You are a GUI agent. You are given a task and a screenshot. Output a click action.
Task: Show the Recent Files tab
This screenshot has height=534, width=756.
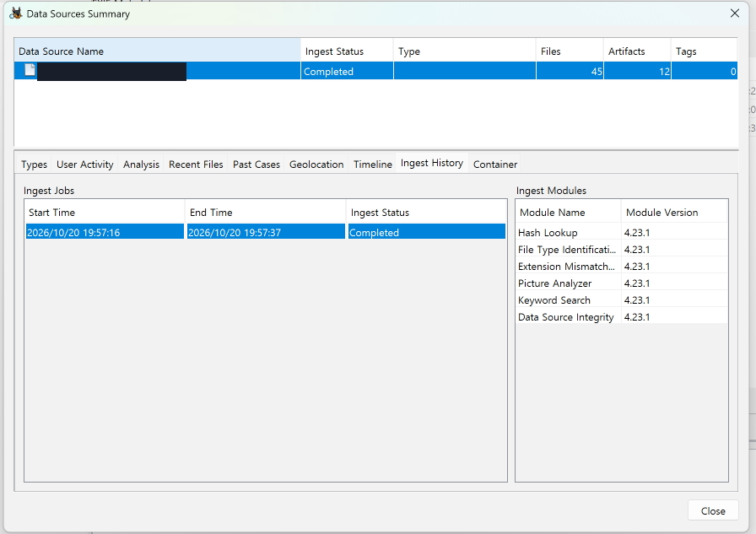pyautogui.click(x=196, y=165)
